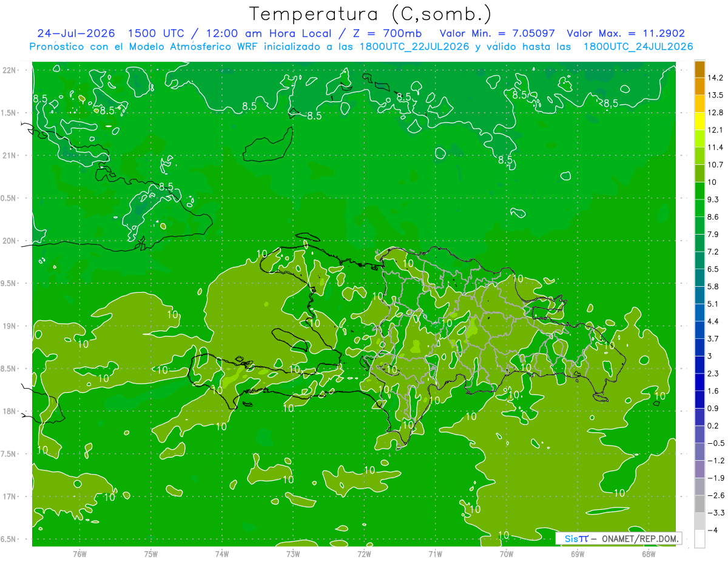
Task: Click the "1800UTC_24JUL2026" valid-until time
Action: [x=638, y=46]
